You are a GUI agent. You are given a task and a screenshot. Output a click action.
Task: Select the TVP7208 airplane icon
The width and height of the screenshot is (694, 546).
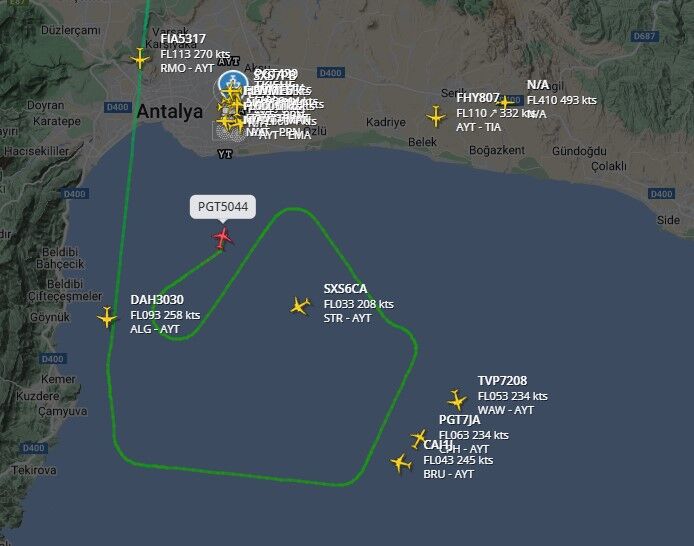457,400
